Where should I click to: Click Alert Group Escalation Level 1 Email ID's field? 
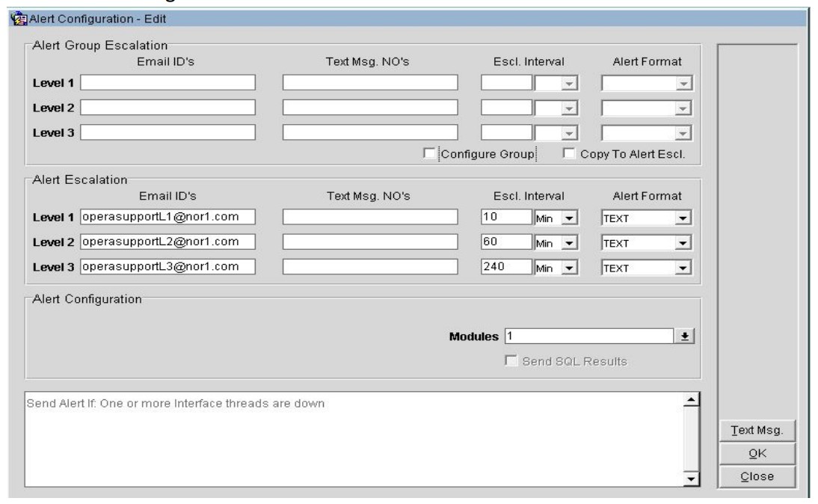[167, 82]
